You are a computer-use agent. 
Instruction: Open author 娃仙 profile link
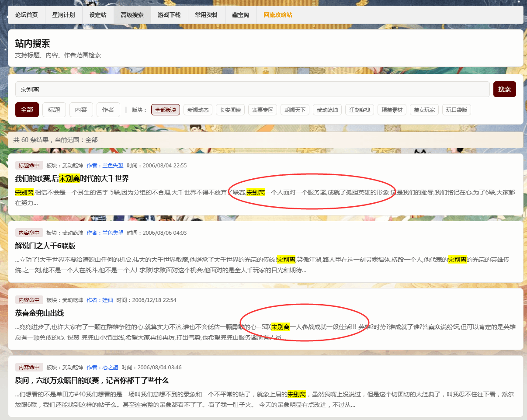tap(100, 300)
